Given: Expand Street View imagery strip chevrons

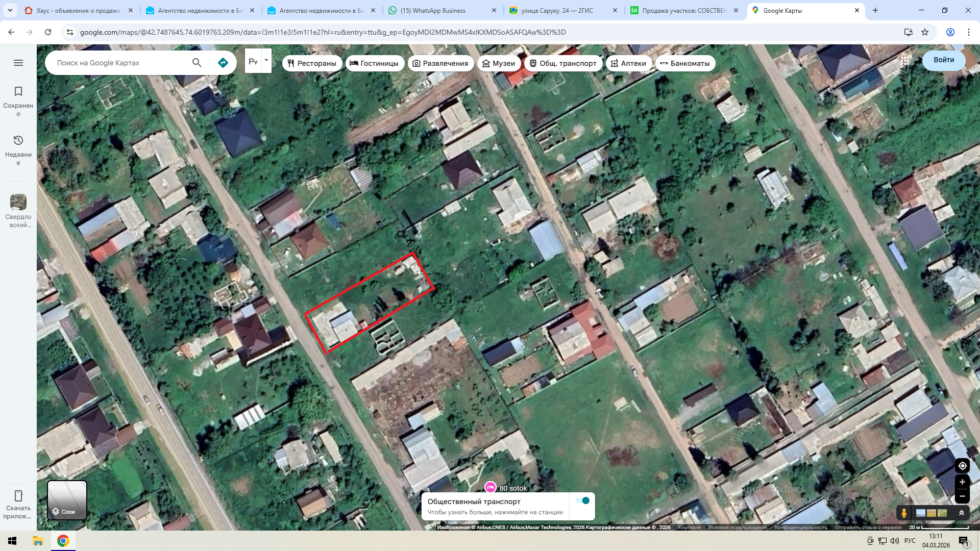Looking at the screenshot, I should pyautogui.click(x=962, y=513).
